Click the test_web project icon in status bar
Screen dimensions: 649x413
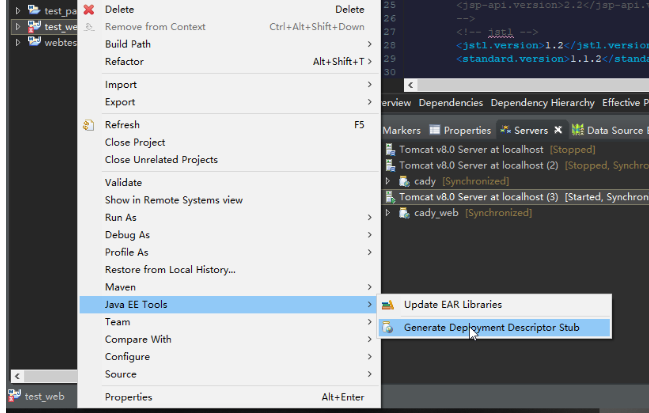(x=15, y=396)
